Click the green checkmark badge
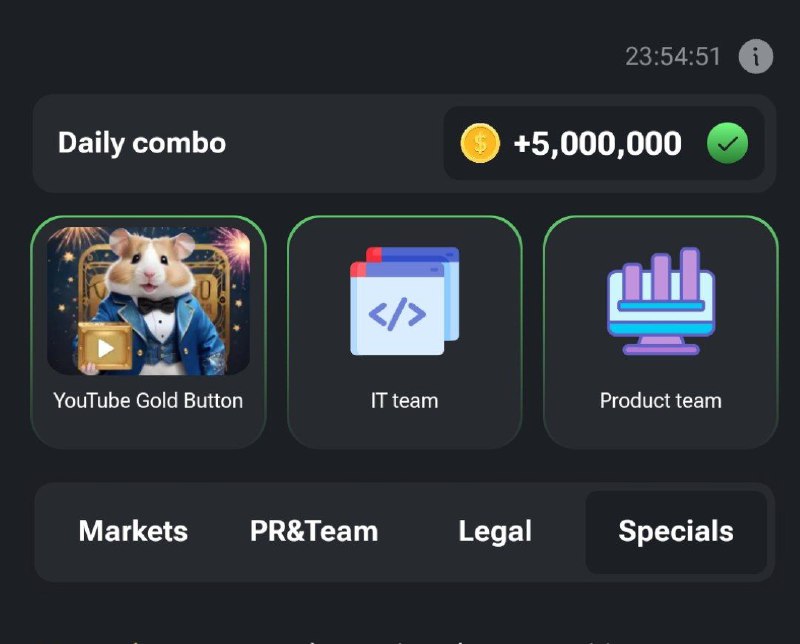The image size is (800, 644). [x=727, y=143]
